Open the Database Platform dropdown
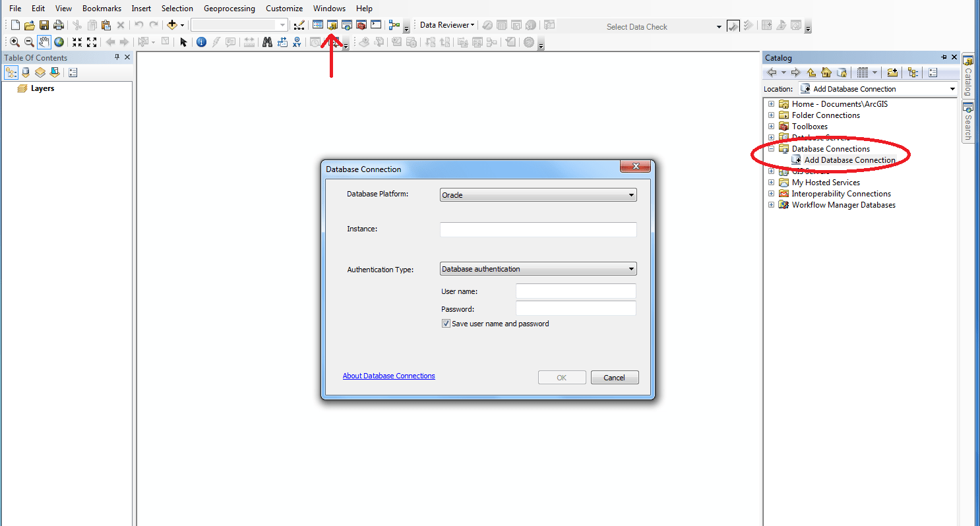 click(x=632, y=194)
